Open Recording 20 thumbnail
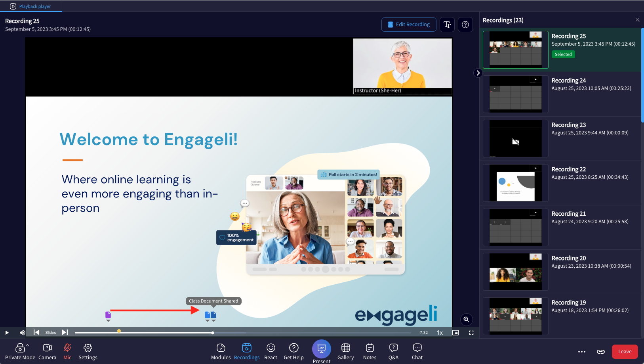Image resolution: width=644 pixels, height=364 pixels. 516,272
